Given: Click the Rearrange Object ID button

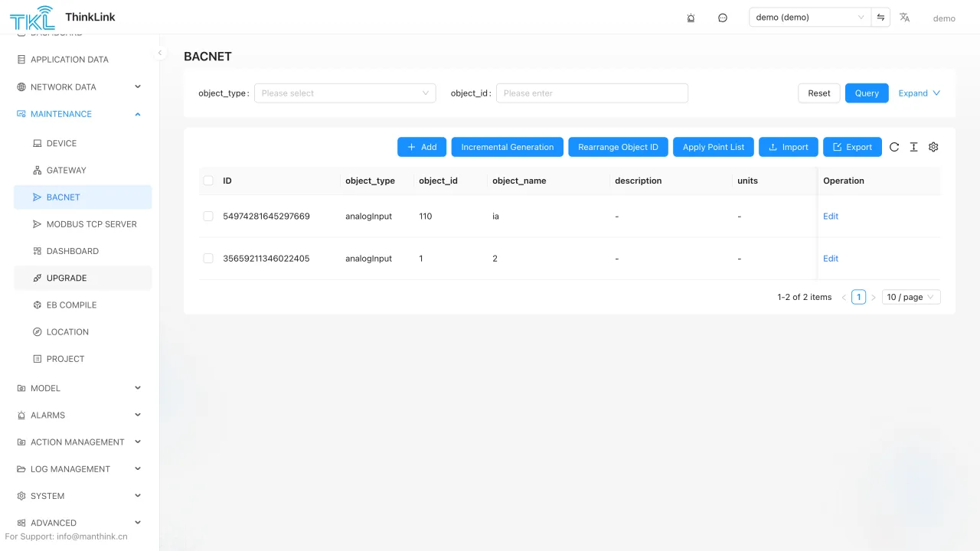Looking at the screenshot, I should click(618, 147).
